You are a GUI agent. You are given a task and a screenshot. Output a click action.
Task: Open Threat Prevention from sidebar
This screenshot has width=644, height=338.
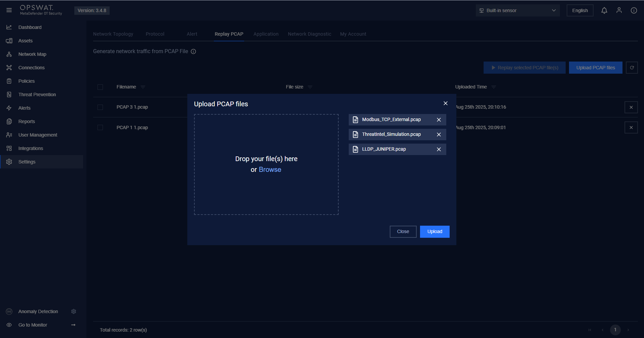point(37,95)
